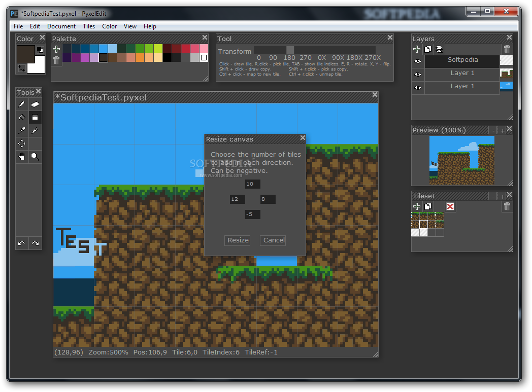Click the Transform slider handle

point(290,50)
